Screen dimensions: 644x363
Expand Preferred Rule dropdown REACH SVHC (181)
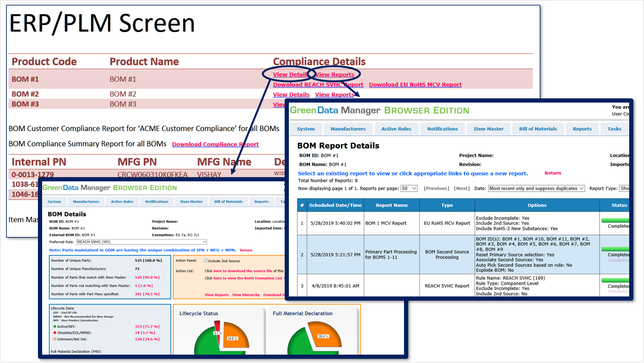pyautogui.click(x=142, y=242)
